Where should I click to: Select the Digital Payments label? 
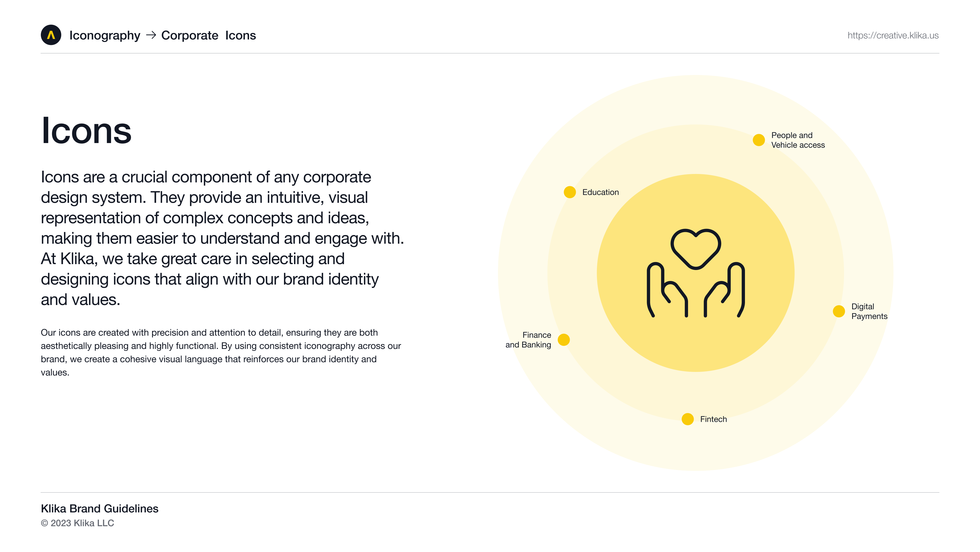[869, 311]
